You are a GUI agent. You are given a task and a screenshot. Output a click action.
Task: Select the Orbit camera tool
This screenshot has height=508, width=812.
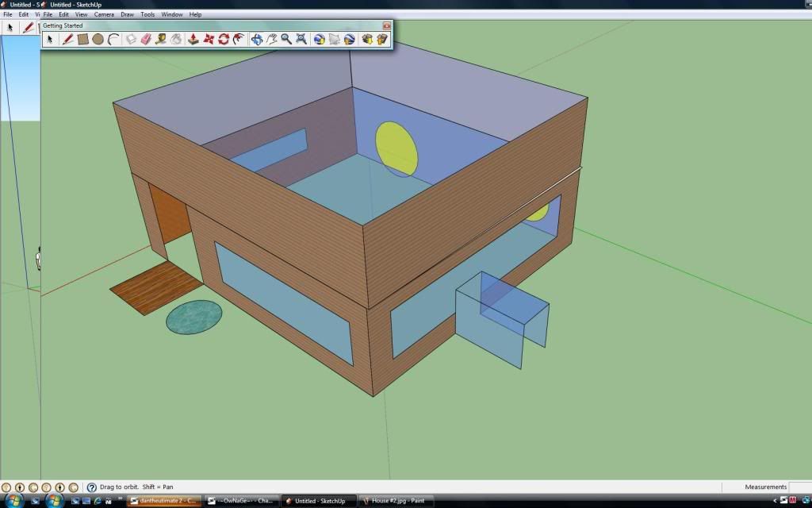[x=256, y=39]
